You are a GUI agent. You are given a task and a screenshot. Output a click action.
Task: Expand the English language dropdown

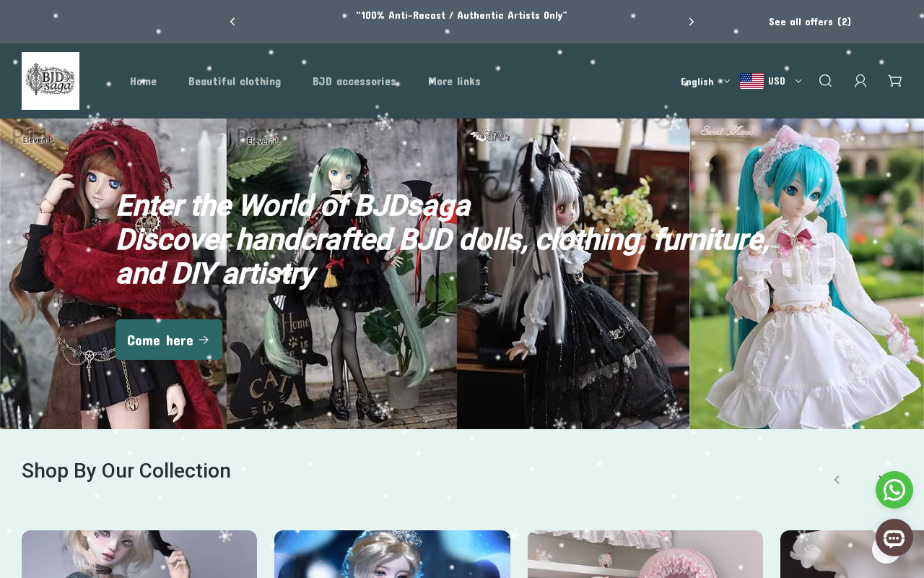[705, 82]
